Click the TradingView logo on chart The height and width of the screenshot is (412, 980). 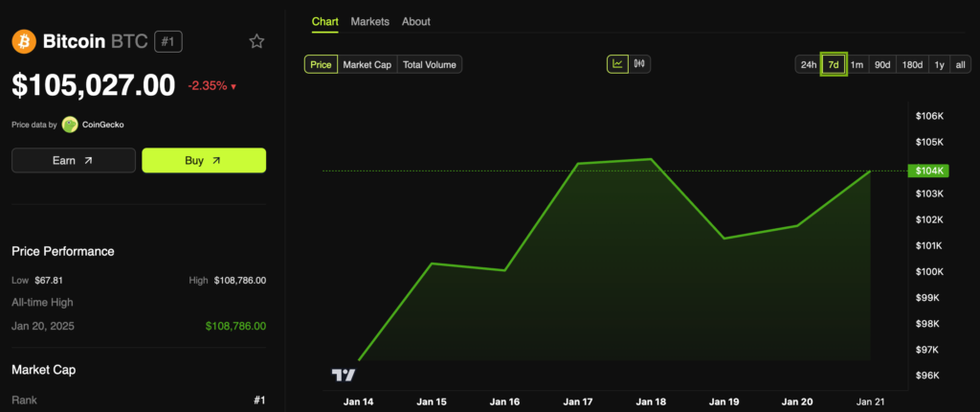point(343,375)
